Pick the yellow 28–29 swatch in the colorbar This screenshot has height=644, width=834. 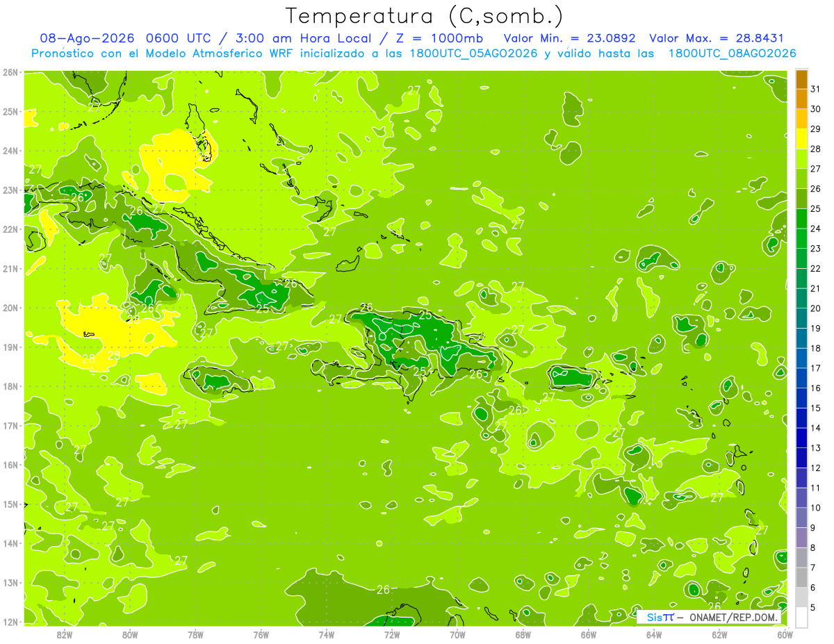[x=801, y=139]
